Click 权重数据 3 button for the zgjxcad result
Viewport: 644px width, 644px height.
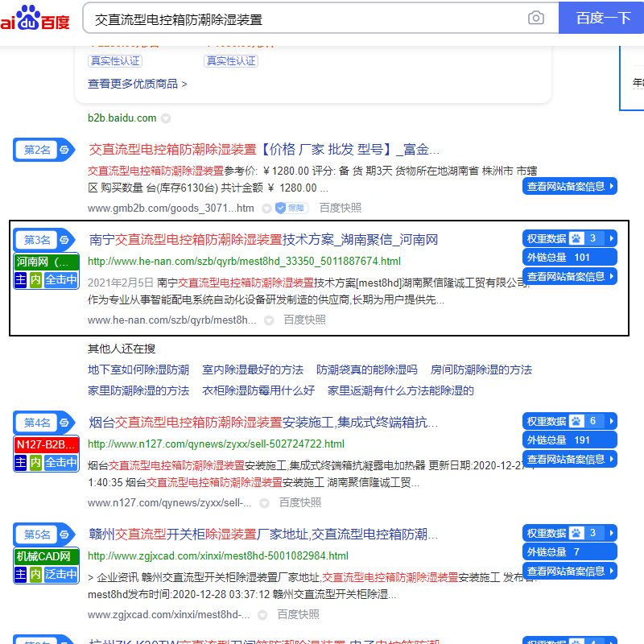pyautogui.click(x=570, y=533)
